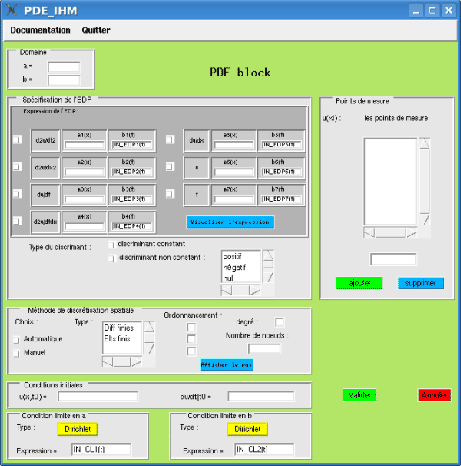
Task: Click the Domaine 'a =' input field
Action: click(x=64, y=67)
